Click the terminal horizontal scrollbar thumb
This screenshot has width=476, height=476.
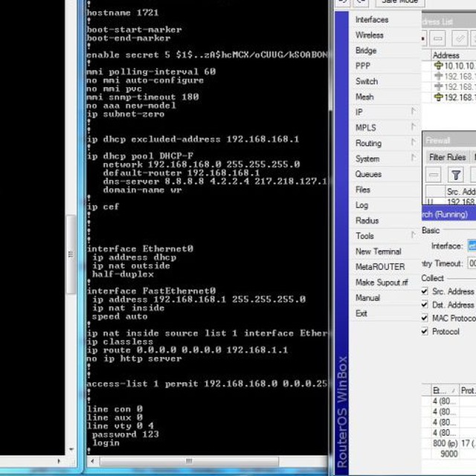(189, 461)
